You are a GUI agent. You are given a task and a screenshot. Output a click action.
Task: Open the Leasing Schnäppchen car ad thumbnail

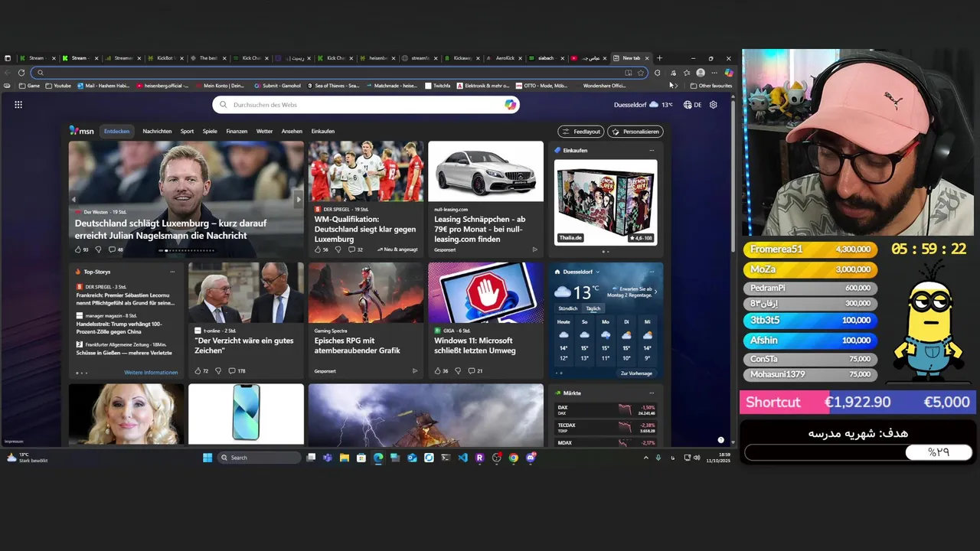click(x=485, y=171)
